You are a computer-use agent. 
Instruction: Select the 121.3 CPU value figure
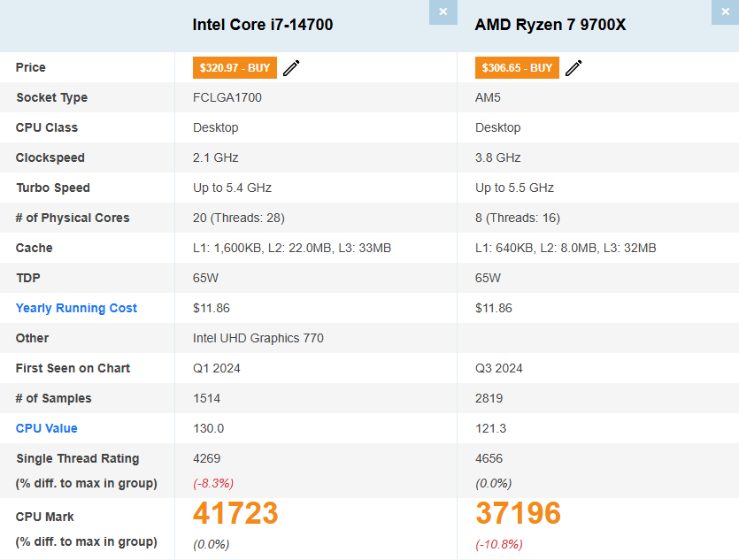490,428
